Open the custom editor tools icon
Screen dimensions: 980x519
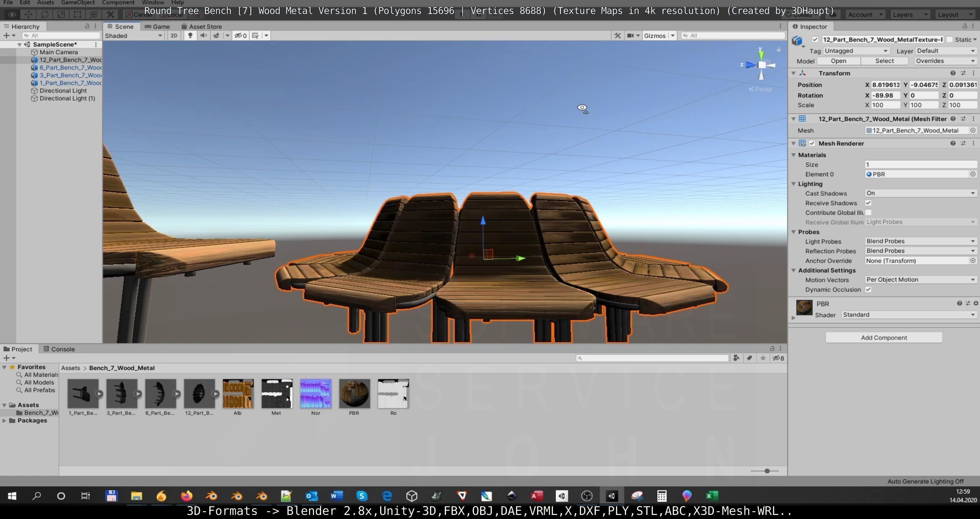click(x=110, y=15)
